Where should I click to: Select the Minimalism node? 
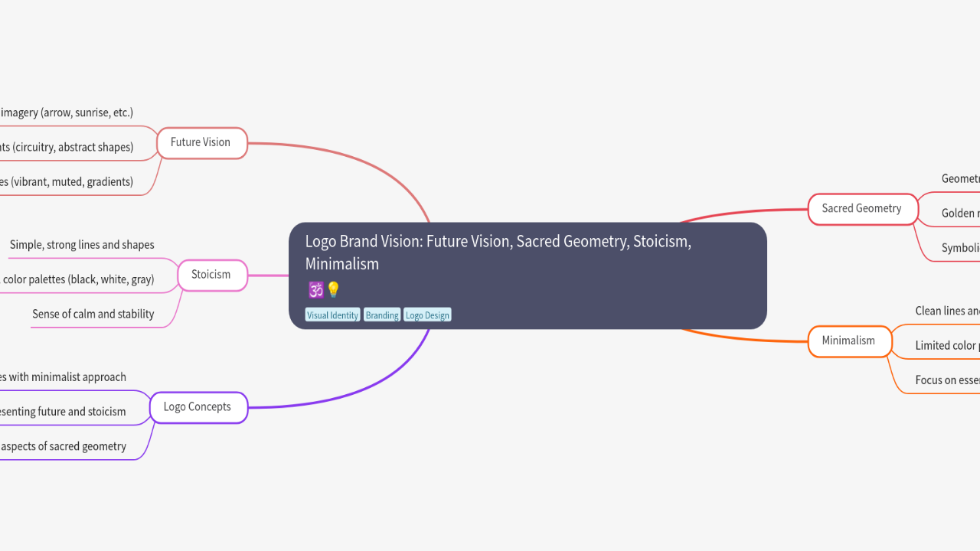(849, 341)
